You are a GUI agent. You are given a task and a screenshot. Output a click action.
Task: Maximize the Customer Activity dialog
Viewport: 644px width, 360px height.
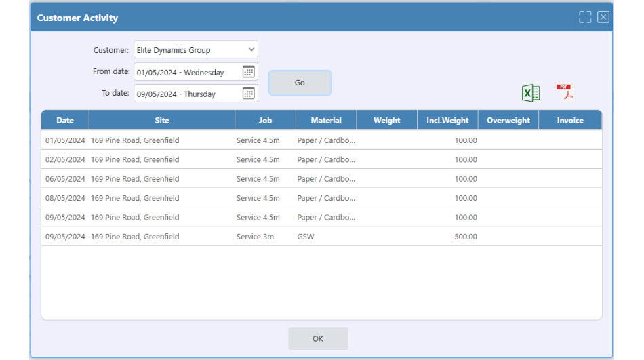click(585, 17)
